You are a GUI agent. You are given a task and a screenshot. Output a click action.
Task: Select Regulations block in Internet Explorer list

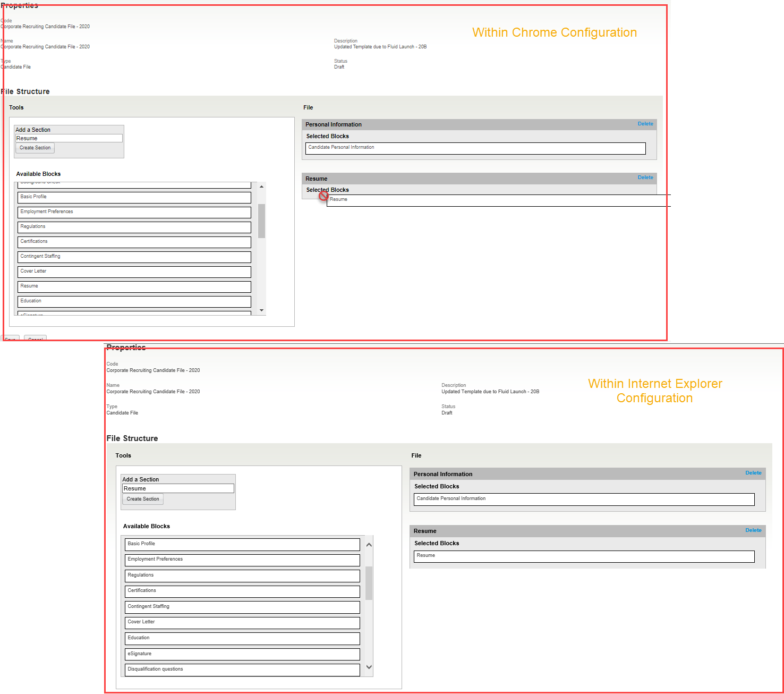[x=243, y=576]
